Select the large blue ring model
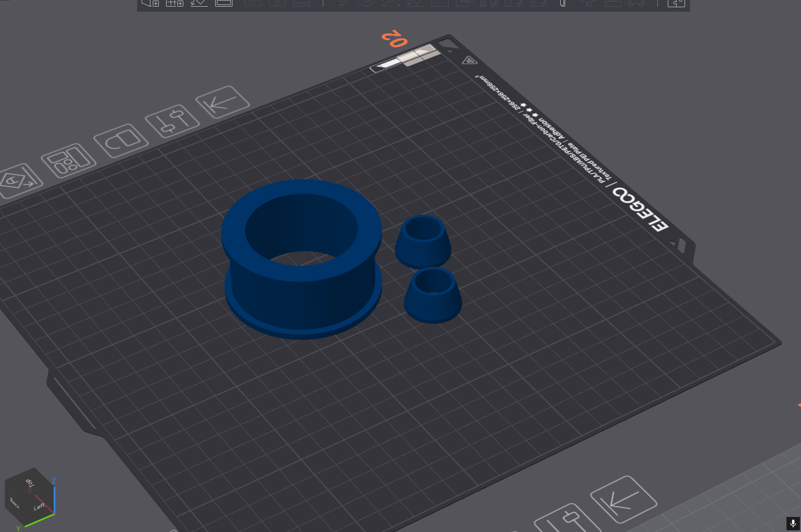The image size is (801, 532). [x=303, y=259]
